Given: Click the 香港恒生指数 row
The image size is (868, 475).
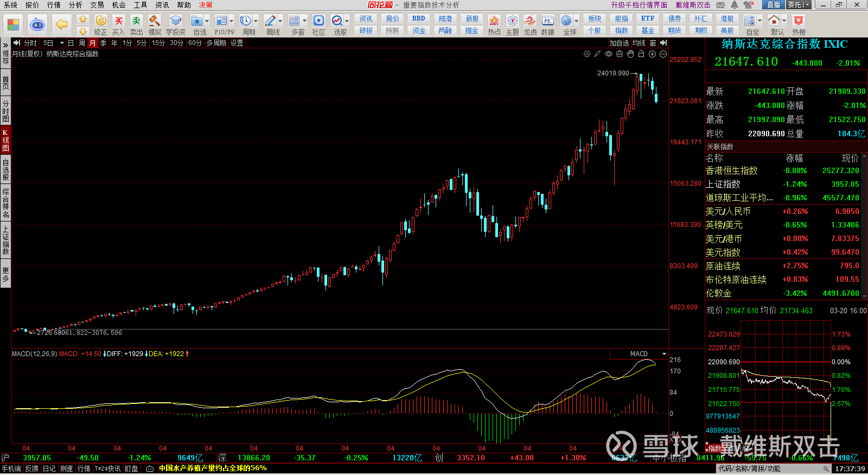Looking at the screenshot, I should 782,170.
